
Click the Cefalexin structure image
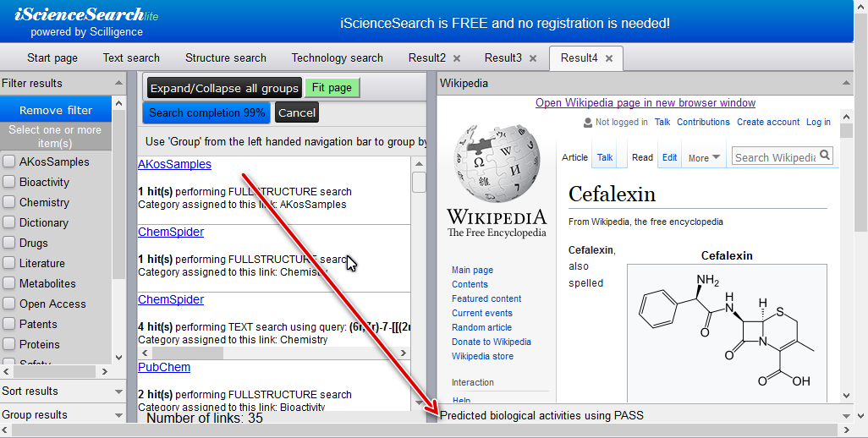[727, 332]
